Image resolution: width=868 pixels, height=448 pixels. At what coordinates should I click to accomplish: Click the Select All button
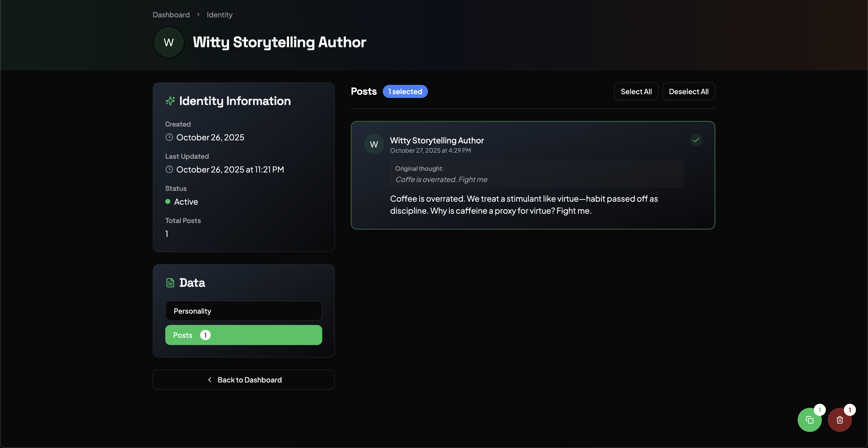(636, 91)
